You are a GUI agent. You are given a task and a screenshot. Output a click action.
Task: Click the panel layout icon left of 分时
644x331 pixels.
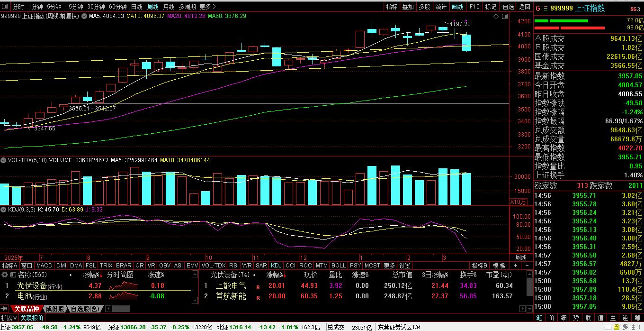click(x=5, y=7)
